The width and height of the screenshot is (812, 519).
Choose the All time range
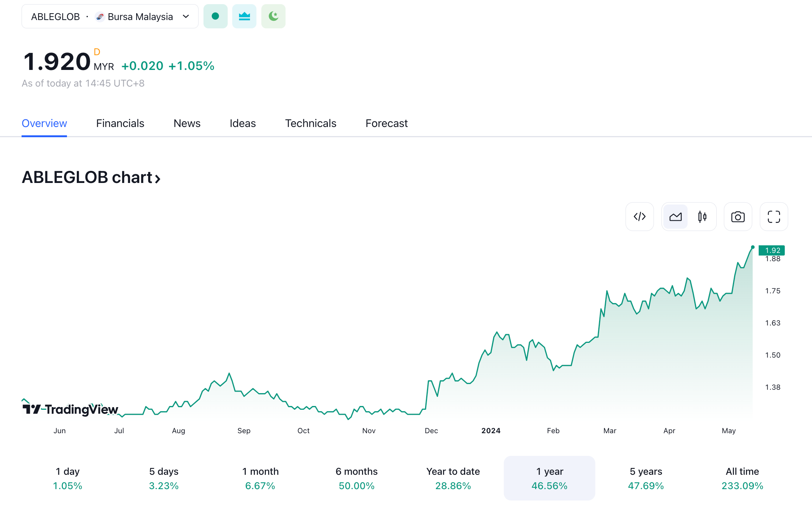point(742,478)
